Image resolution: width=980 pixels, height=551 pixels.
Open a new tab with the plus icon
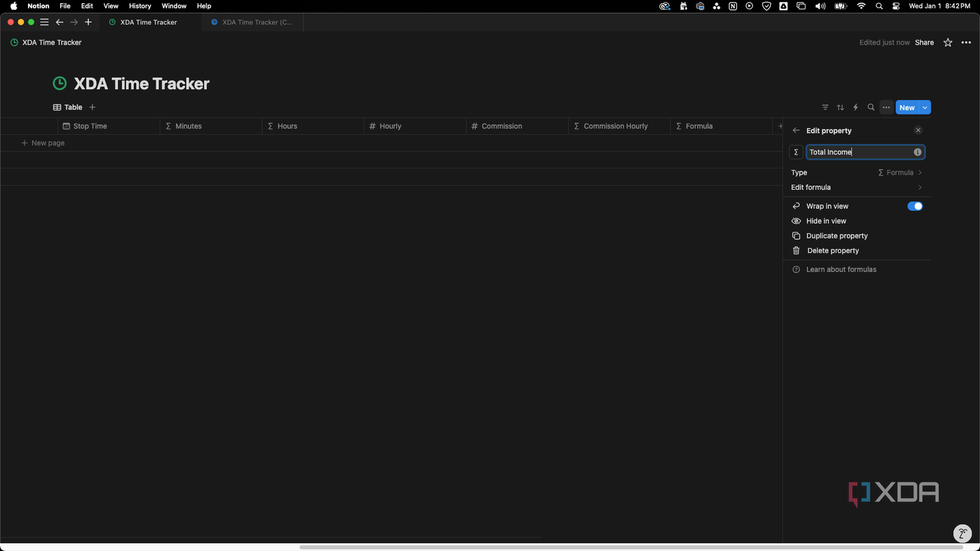(88, 22)
